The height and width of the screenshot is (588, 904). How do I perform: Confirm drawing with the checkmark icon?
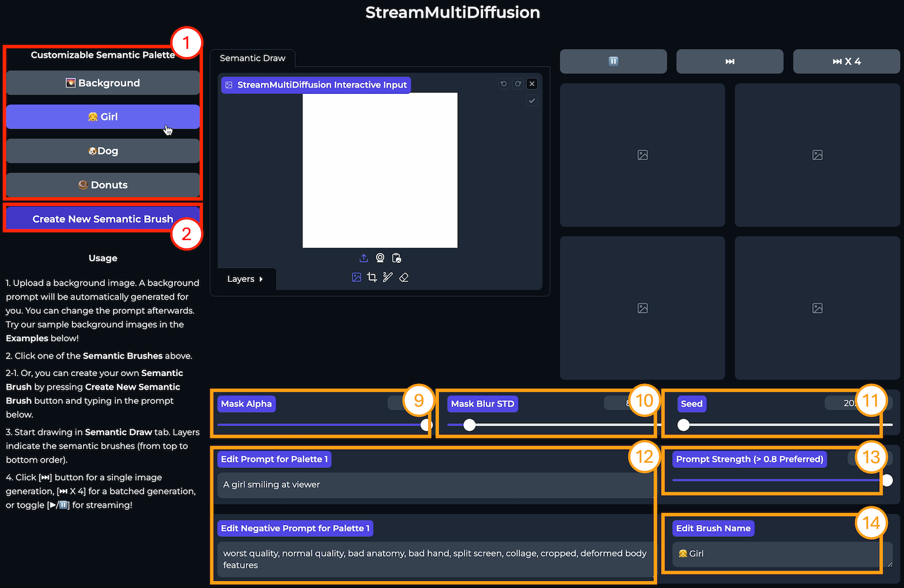[x=532, y=101]
